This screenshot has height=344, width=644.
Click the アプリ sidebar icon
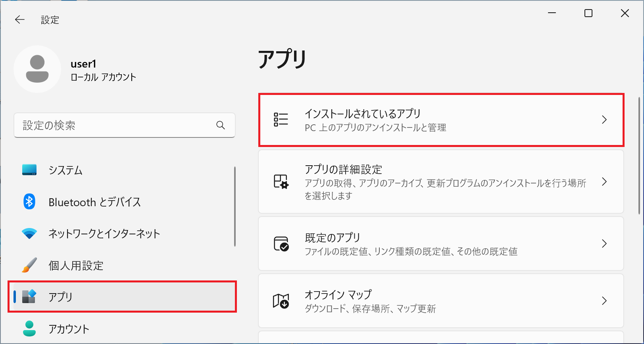point(29,297)
